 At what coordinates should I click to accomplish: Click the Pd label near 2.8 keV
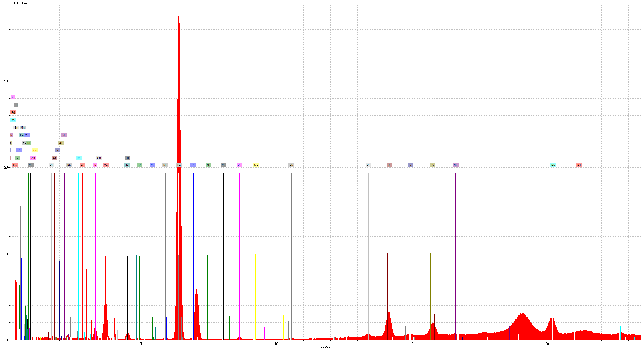point(82,165)
